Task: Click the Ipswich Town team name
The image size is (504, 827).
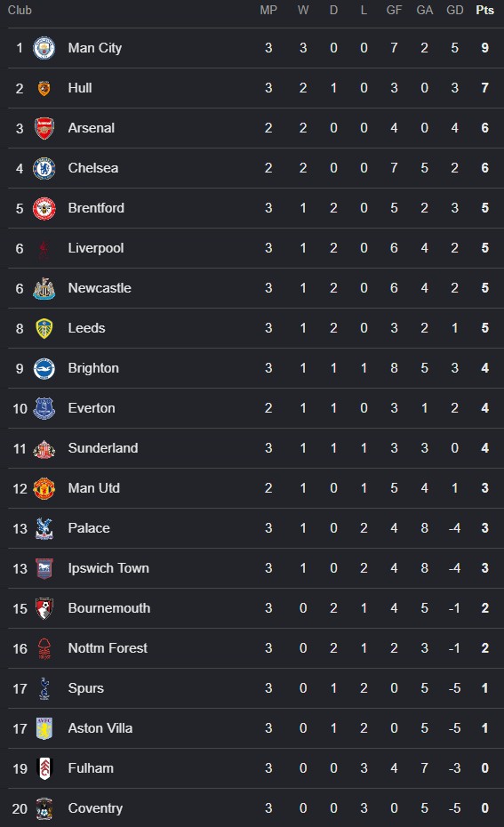Action: click(x=108, y=568)
